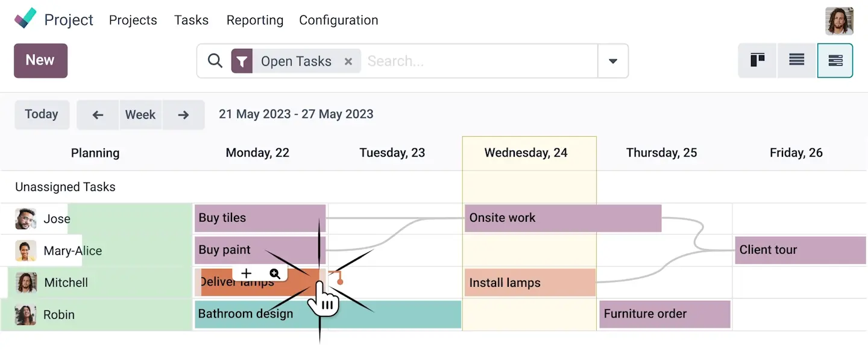This screenshot has height=358, width=868.
Task: Click the Today button
Action: [x=42, y=115]
